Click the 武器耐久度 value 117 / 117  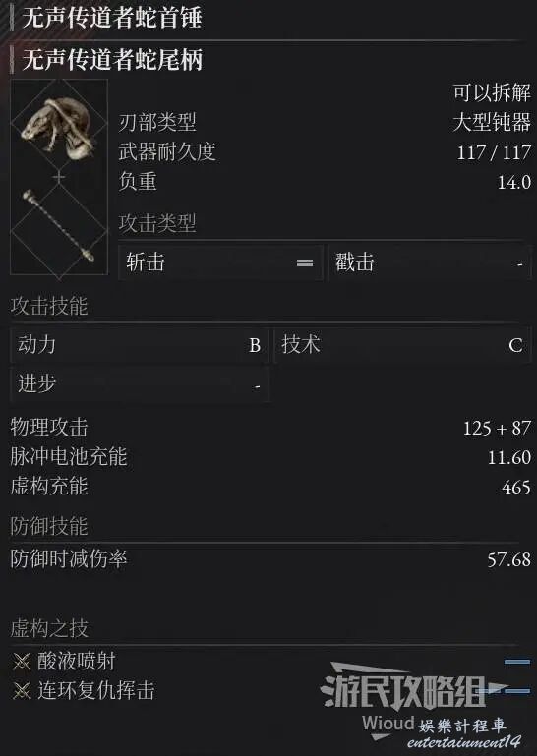[x=494, y=152]
